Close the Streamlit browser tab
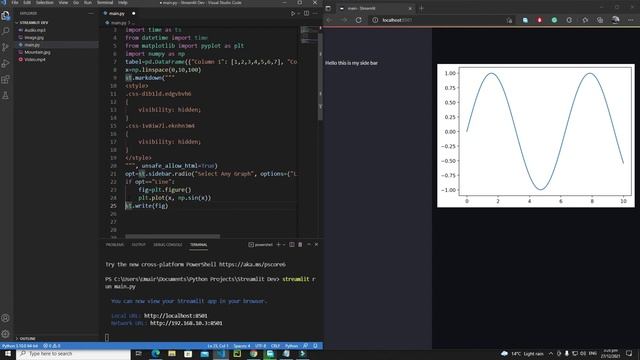 pyautogui.click(x=410, y=8)
